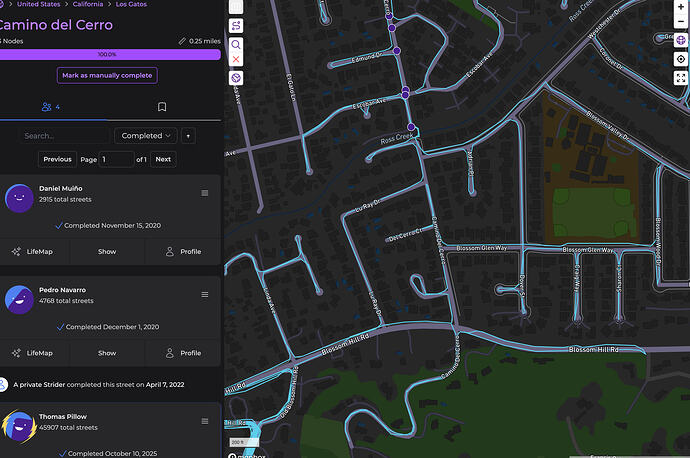690x458 pixels.
Task: Click the Camino del Cerro heading
Action: (55, 25)
